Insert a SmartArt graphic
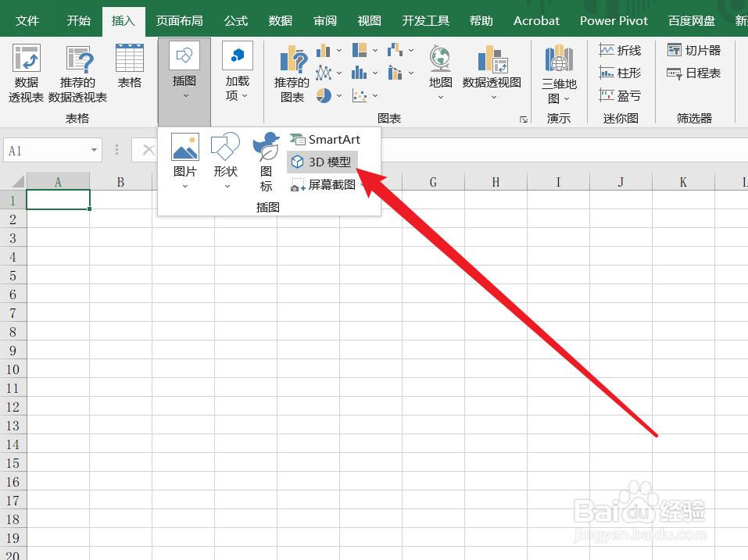This screenshot has height=560, width=748. pos(324,139)
